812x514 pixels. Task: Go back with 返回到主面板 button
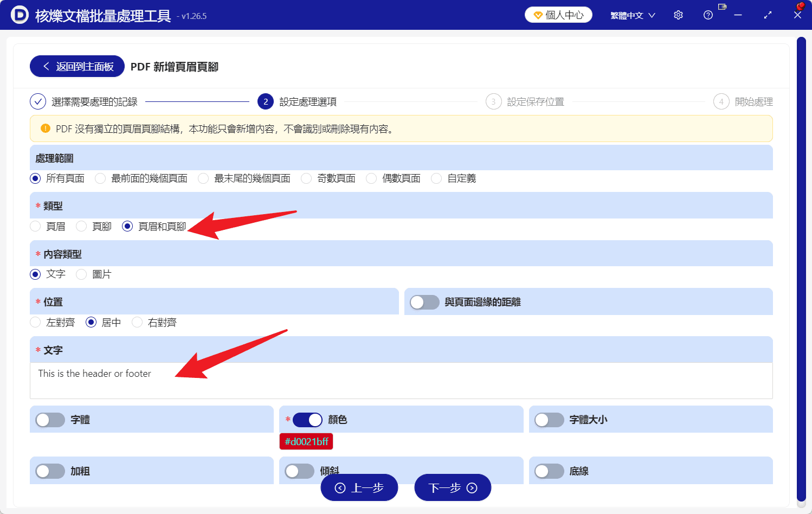point(77,67)
